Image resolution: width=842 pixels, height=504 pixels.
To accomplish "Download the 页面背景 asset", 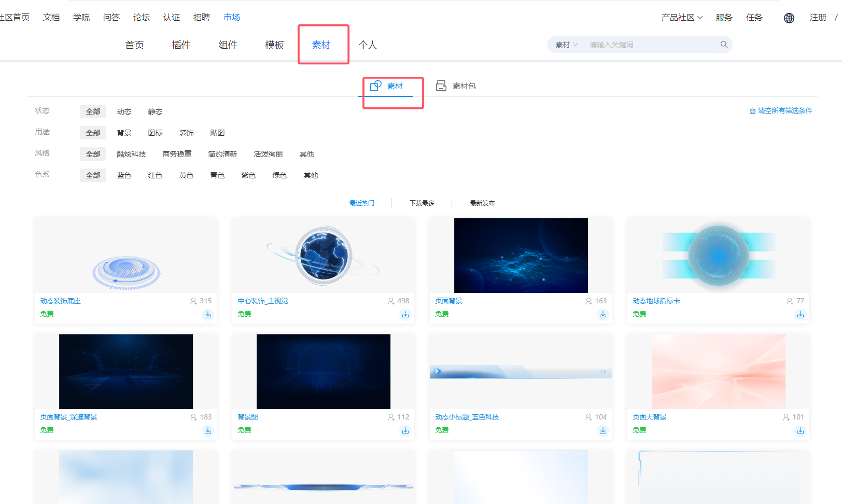I will click(602, 314).
